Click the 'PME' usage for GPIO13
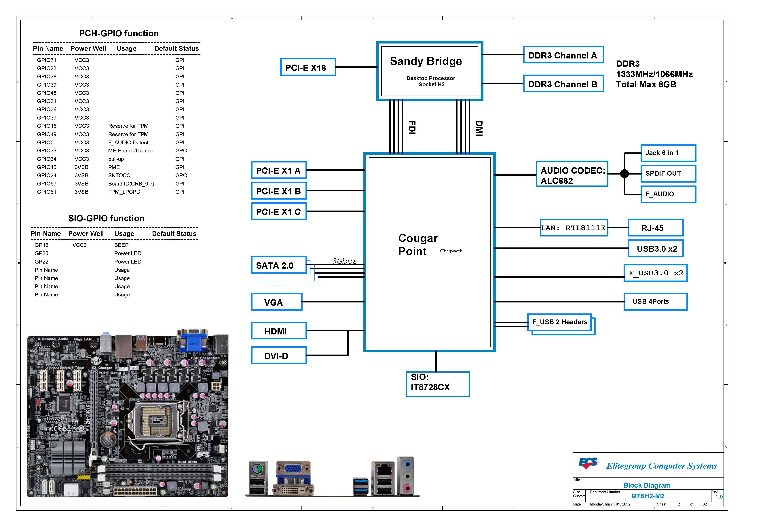Image resolution: width=765 pixels, height=532 pixels. coord(114,167)
